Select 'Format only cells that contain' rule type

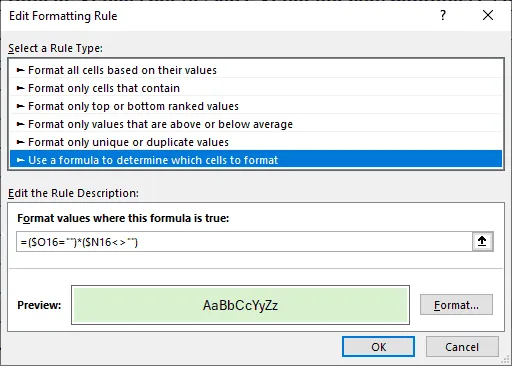(256, 88)
